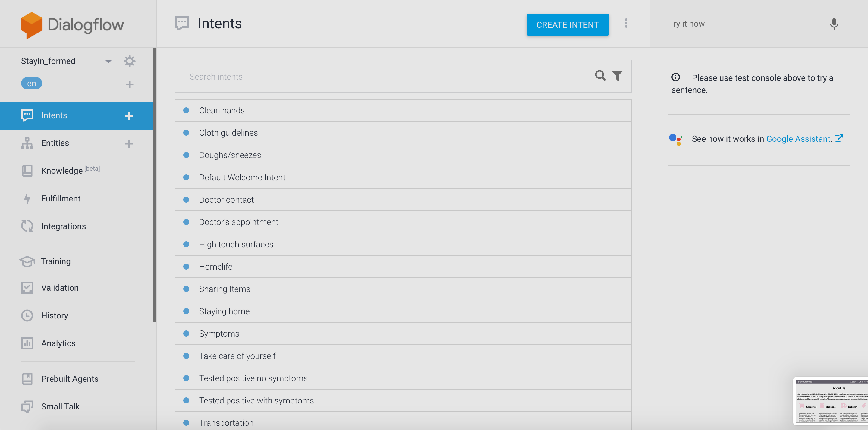Open agent settings gear icon
This screenshot has height=430, width=868.
[129, 61]
